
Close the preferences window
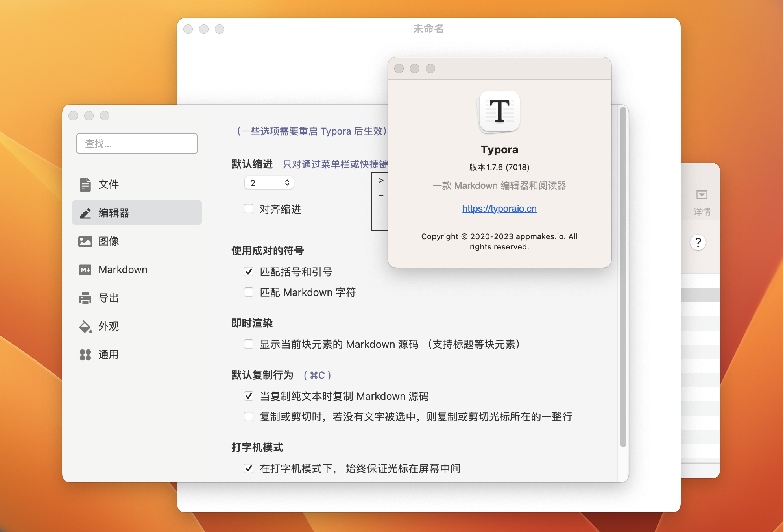click(x=73, y=116)
